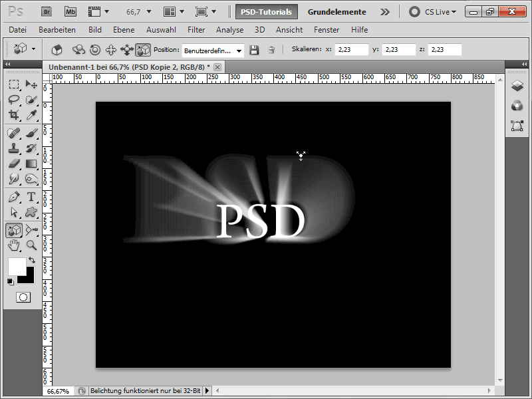The image size is (532, 399).
Task: Select the 3D Object tool in toolbox
Action: (x=14, y=230)
